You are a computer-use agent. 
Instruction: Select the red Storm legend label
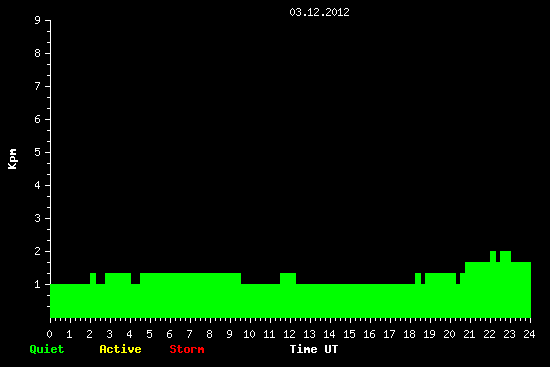pos(187,349)
